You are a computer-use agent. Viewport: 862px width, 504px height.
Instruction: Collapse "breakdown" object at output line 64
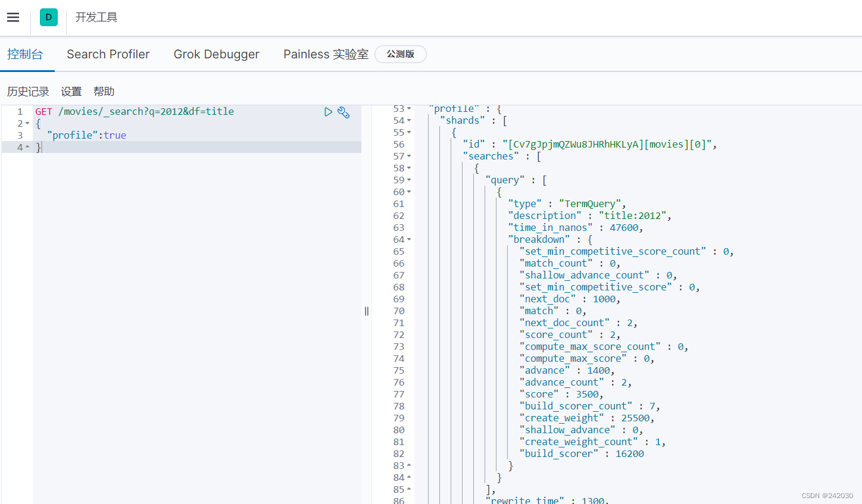409,240
